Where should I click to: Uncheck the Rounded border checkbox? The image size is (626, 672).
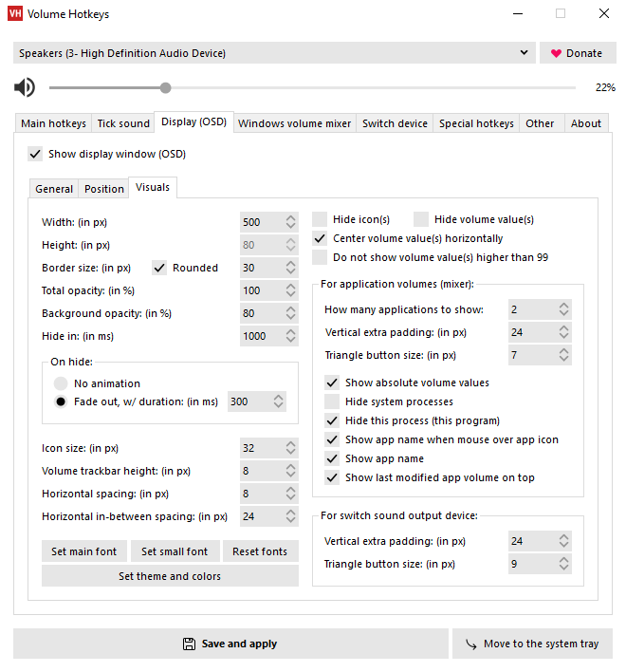pyautogui.click(x=159, y=268)
